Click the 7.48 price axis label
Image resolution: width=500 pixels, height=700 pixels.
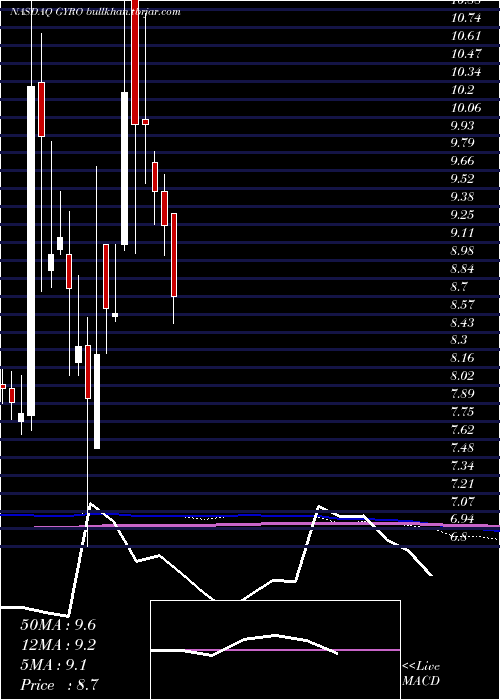click(x=462, y=447)
